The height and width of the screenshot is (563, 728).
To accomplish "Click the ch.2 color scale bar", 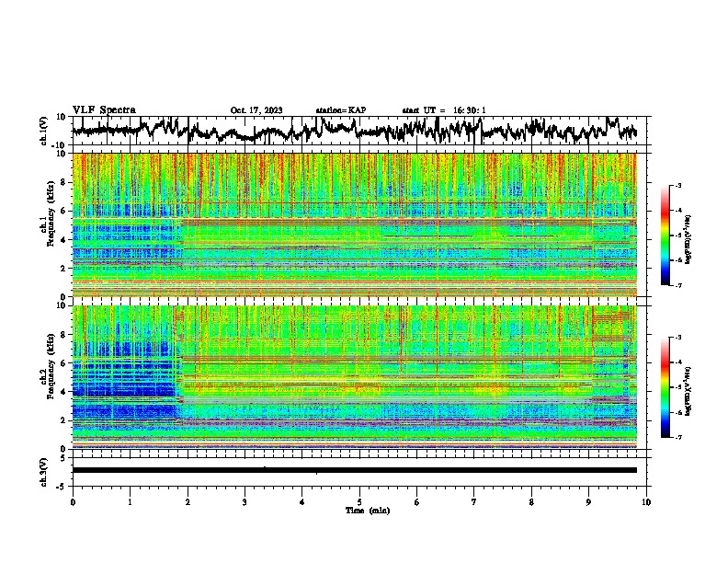I will [665, 387].
